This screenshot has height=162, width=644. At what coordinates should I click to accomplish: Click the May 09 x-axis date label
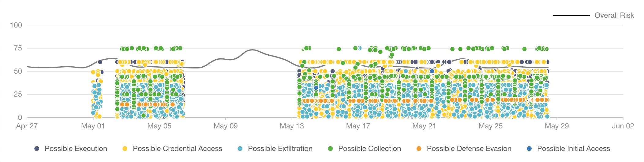coord(226,126)
